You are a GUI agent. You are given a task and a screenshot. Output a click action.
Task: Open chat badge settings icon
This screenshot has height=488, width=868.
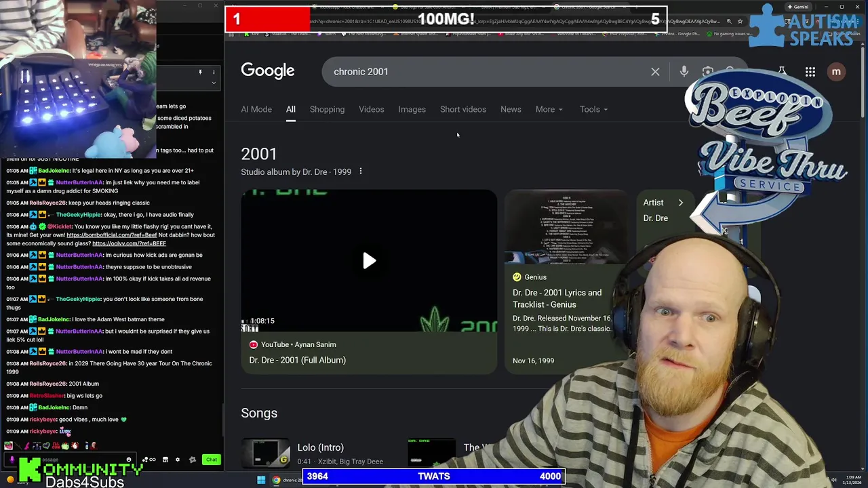(x=193, y=460)
